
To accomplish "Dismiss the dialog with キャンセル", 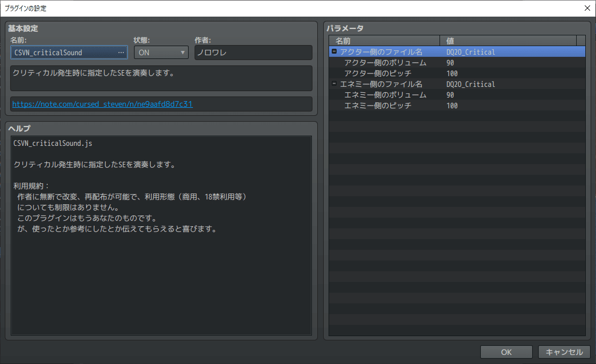I will tap(563, 352).
